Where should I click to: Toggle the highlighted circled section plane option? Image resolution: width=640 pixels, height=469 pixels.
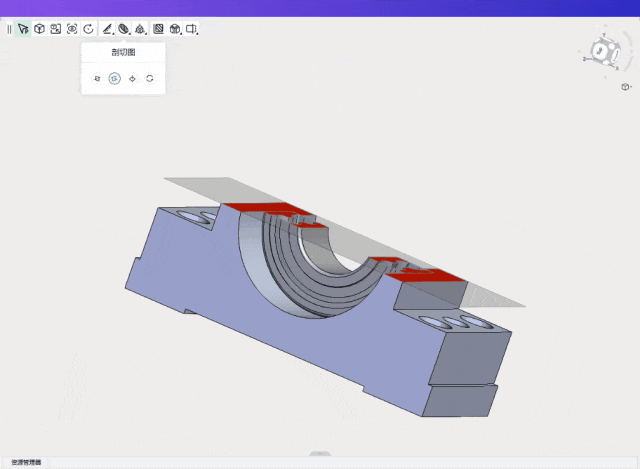coord(115,78)
